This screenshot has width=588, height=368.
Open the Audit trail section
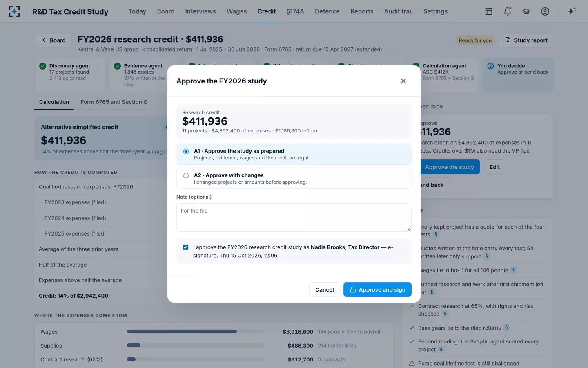[x=399, y=11]
